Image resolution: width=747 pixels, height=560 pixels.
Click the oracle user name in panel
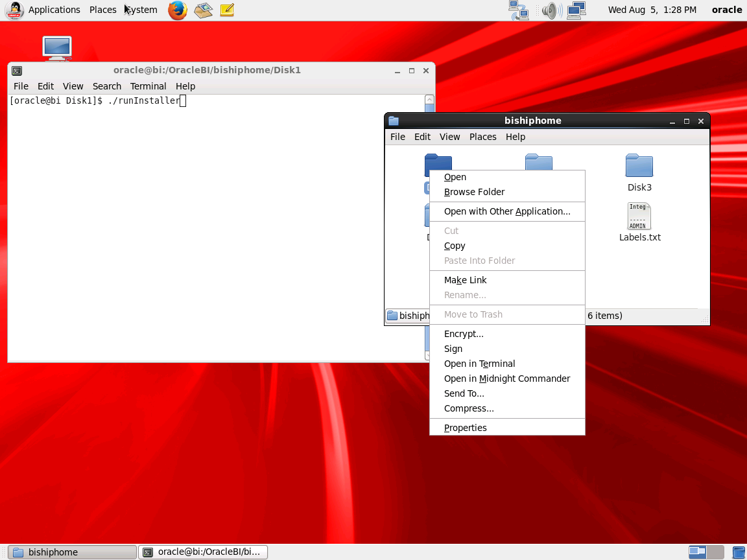[726, 10]
